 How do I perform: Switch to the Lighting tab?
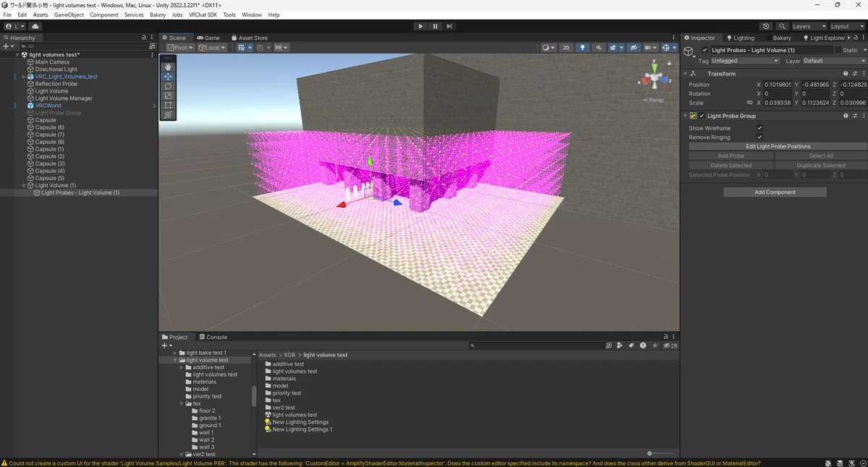pos(740,38)
